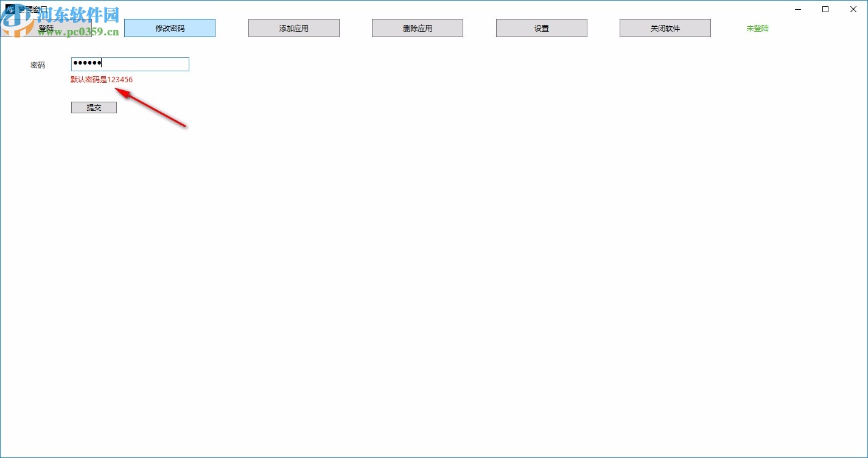Open the 添加应用 (Add Application) section
868x458 pixels.
pyautogui.click(x=293, y=28)
